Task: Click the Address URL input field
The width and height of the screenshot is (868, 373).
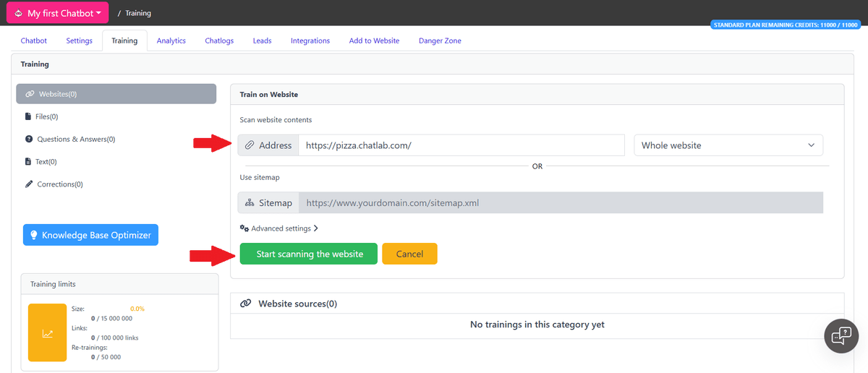Action: pos(461,145)
